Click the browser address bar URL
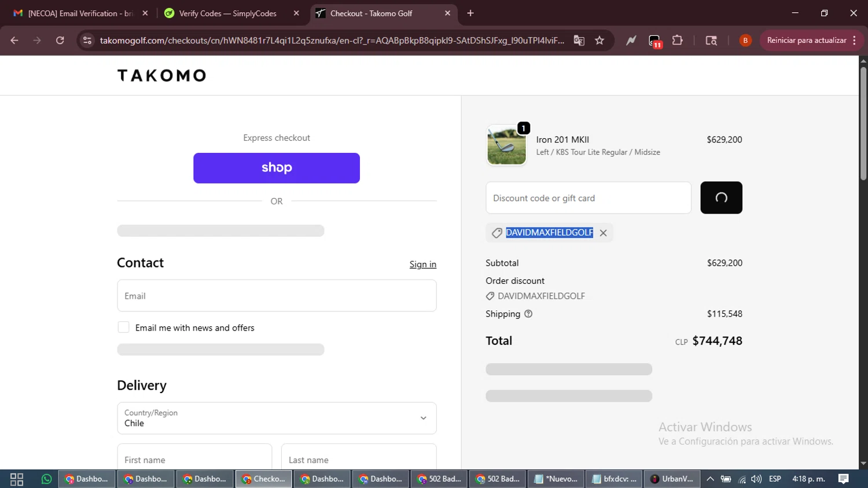 332,41
